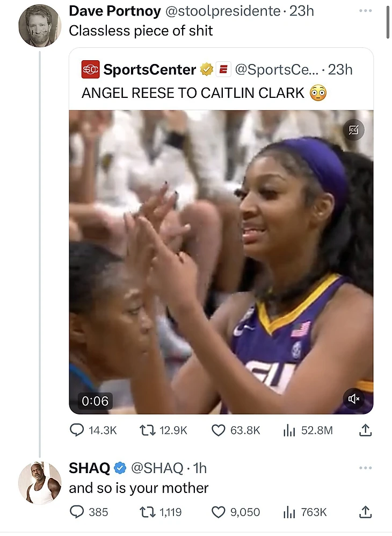Open more options for Dave Portnoy's tweet
Image resolution: width=392 pixels, height=536 pixels.
coord(365,11)
